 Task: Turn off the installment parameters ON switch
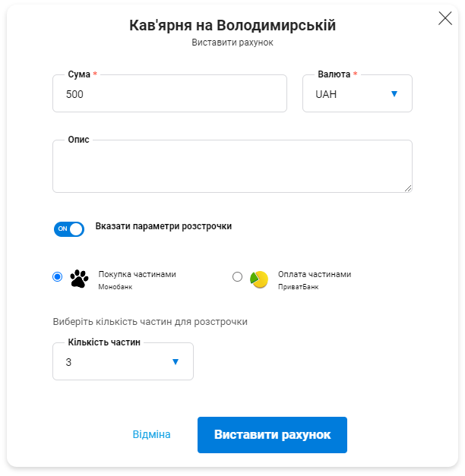pos(69,229)
